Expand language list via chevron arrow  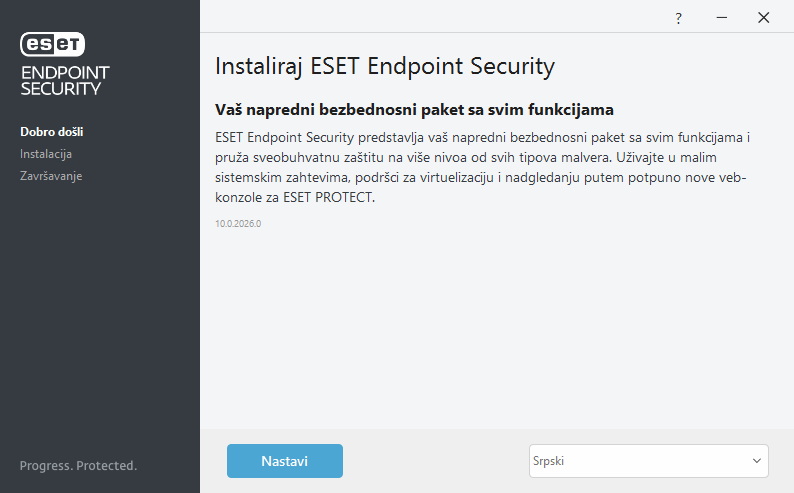[x=756, y=461]
